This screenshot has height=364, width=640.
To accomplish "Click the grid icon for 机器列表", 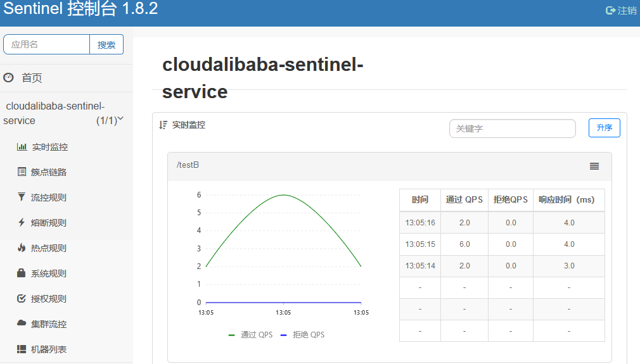I will [x=22, y=349].
